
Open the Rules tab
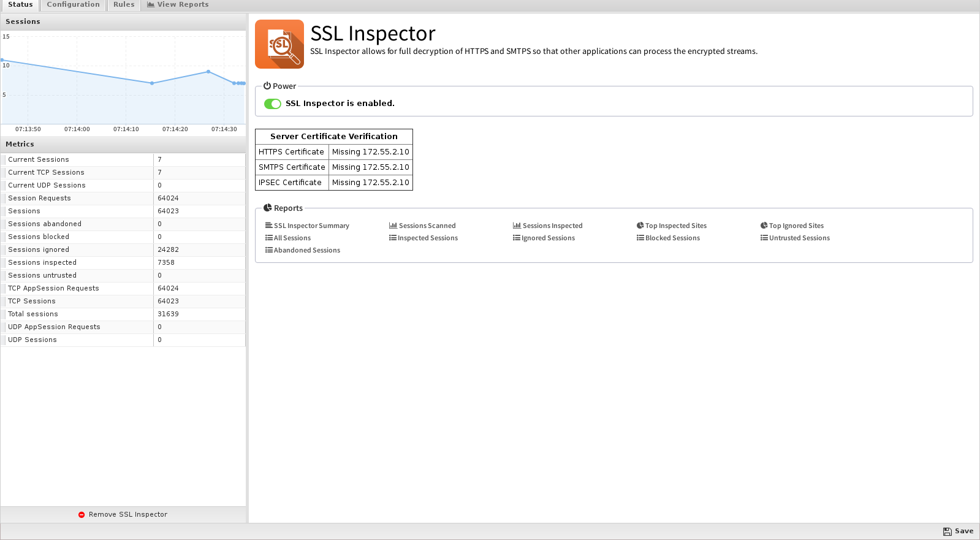124,5
